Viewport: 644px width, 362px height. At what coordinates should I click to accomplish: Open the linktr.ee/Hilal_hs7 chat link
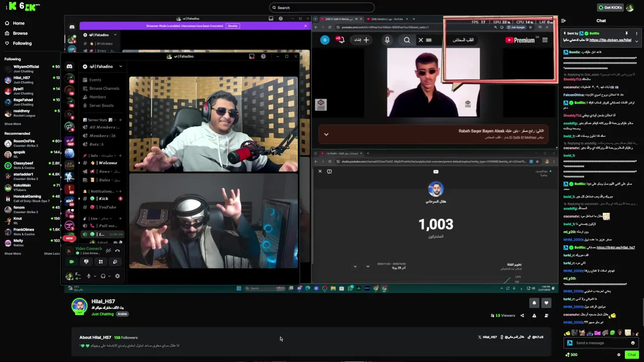616,247
